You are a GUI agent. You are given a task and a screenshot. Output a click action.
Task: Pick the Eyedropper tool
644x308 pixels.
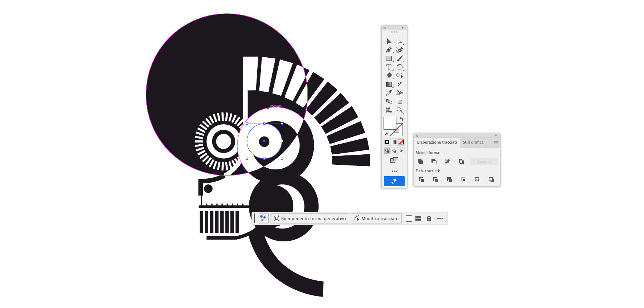coord(389,93)
